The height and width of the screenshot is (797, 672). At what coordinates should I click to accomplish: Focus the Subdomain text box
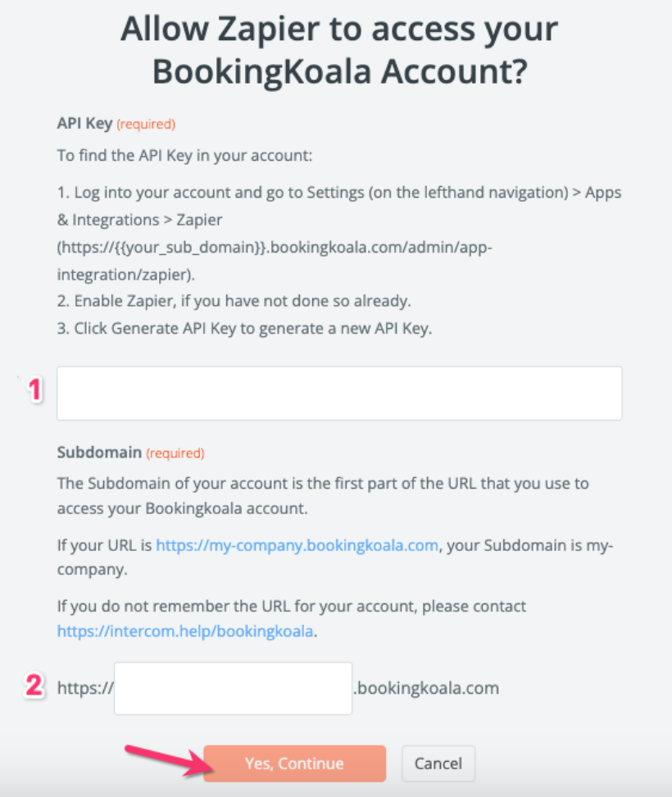233,688
